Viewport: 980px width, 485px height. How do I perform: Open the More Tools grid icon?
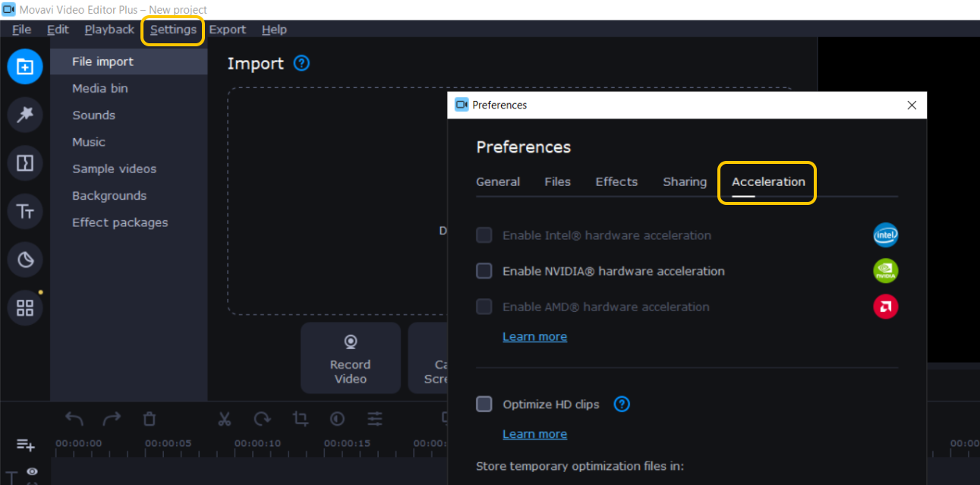(x=25, y=307)
